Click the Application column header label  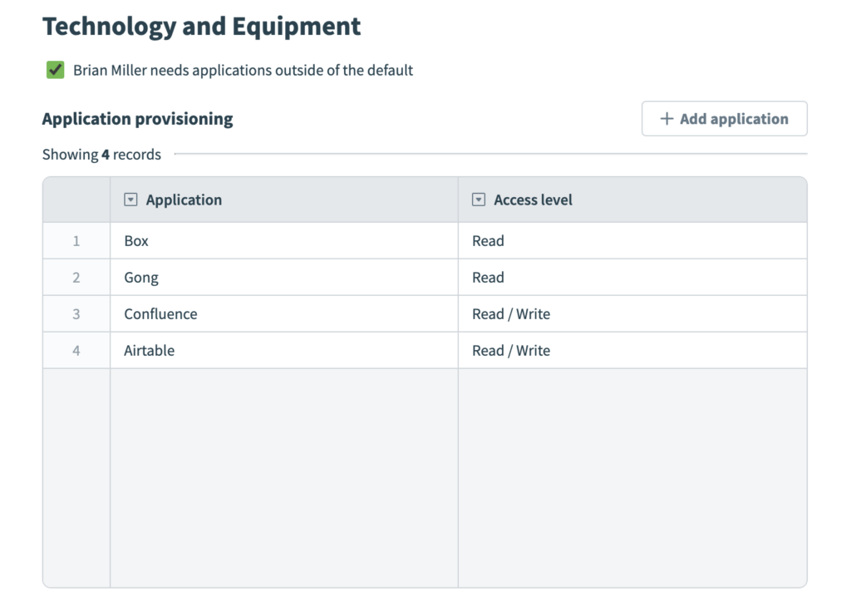click(184, 200)
